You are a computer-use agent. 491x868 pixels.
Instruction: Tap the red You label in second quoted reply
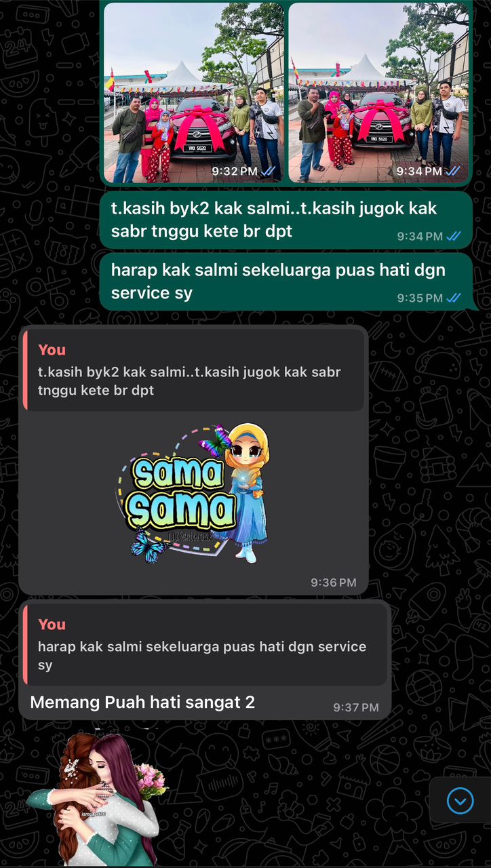pyautogui.click(x=52, y=625)
